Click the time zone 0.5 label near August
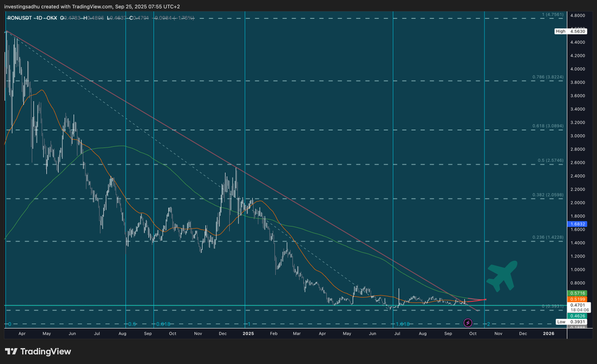The height and width of the screenshot is (364, 597). (x=132, y=324)
